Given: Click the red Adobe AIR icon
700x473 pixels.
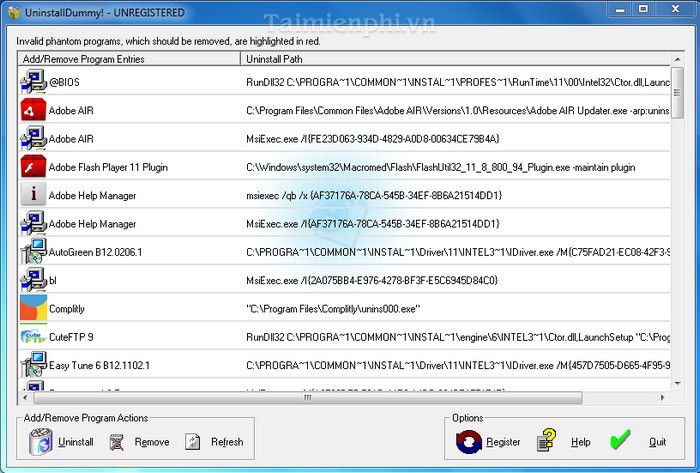Looking at the screenshot, I should pos(33,110).
